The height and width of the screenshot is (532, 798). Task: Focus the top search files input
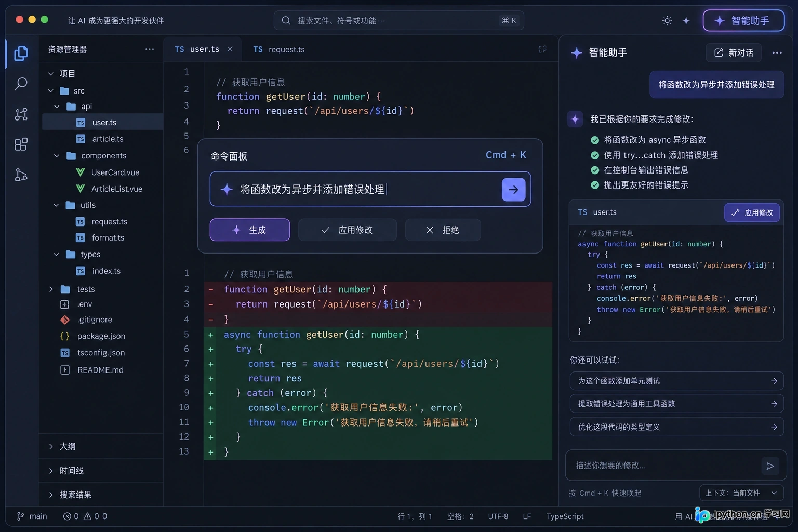(398, 20)
